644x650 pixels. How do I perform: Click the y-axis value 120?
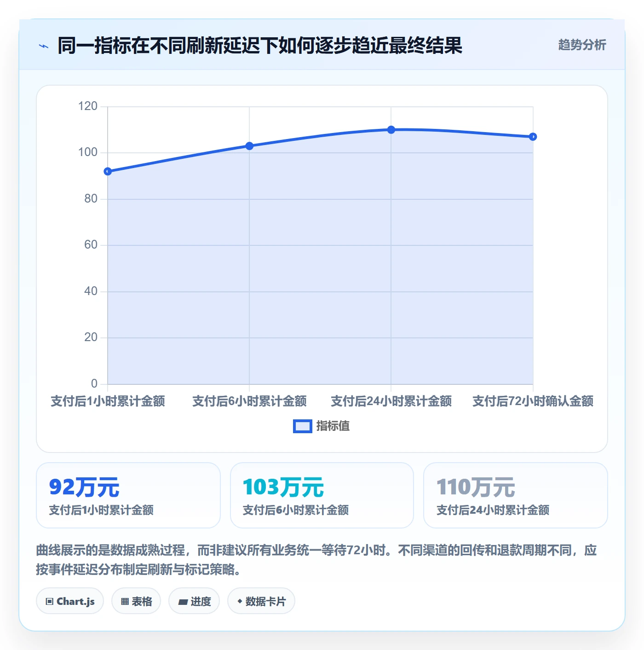pyautogui.click(x=88, y=106)
